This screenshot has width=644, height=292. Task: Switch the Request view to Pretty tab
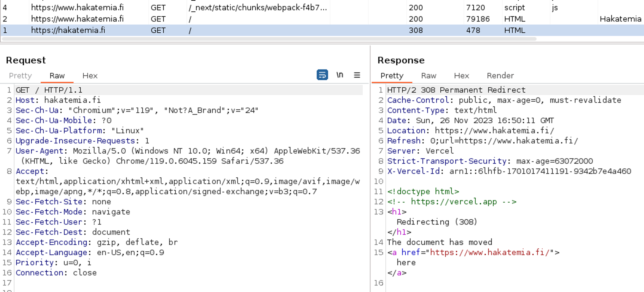coord(20,76)
